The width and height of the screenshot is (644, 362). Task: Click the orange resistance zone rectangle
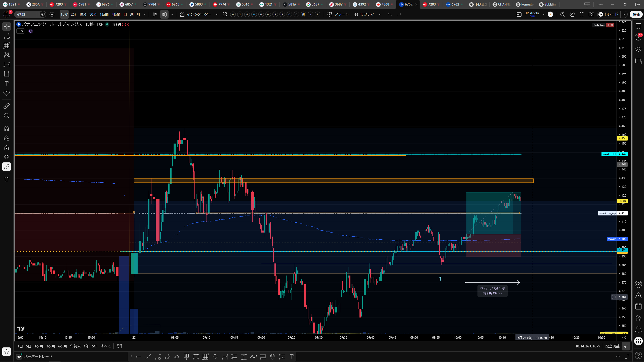tap(334, 180)
